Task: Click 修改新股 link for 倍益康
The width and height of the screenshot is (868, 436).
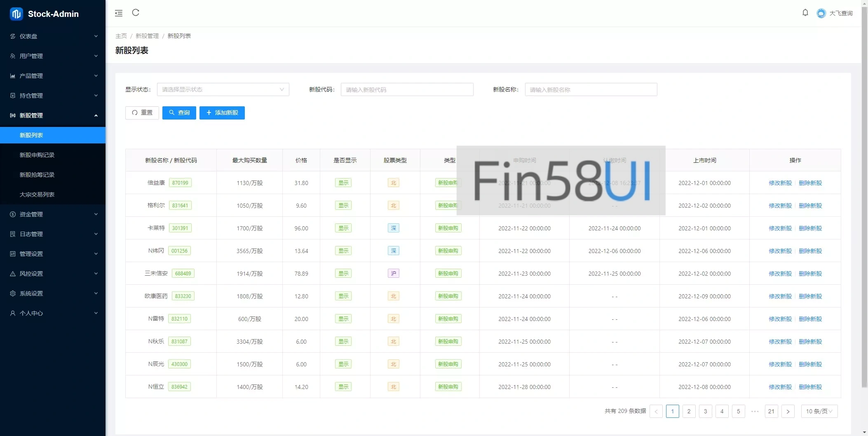Action: pyautogui.click(x=780, y=183)
